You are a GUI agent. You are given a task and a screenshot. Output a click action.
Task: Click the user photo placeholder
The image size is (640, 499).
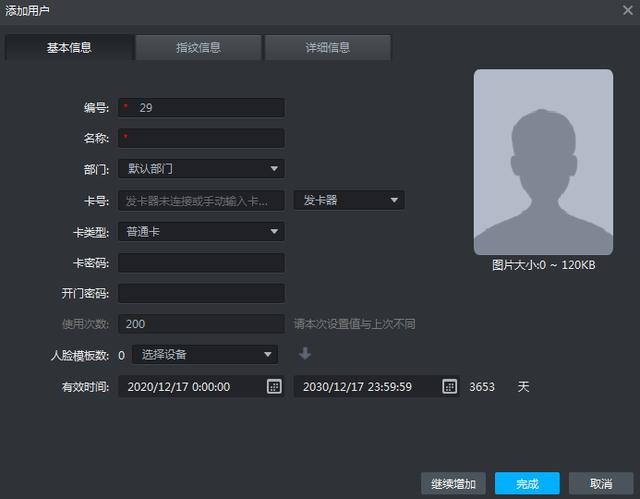[543, 162]
